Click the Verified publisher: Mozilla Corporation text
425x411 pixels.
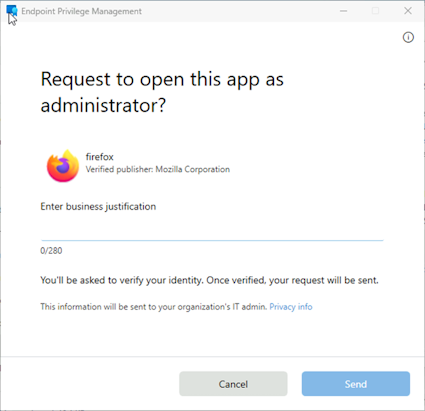pyautogui.click(x=158, y=169)
